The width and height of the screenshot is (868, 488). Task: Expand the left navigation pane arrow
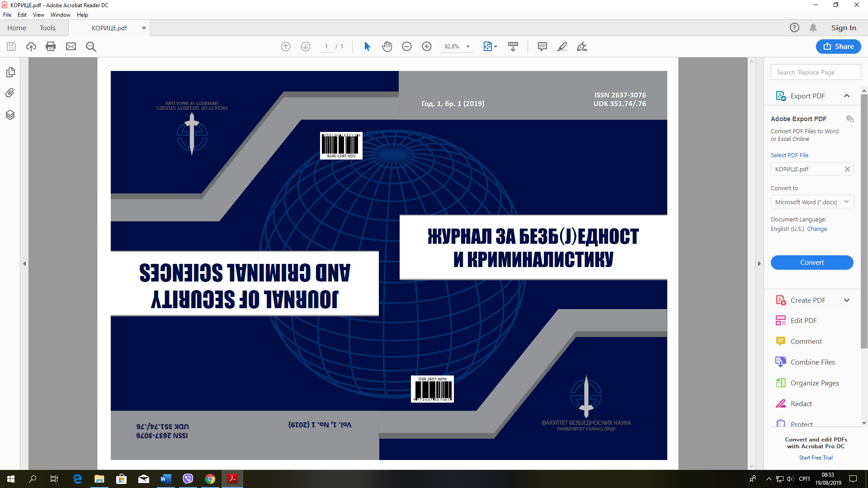click(24, 263)
